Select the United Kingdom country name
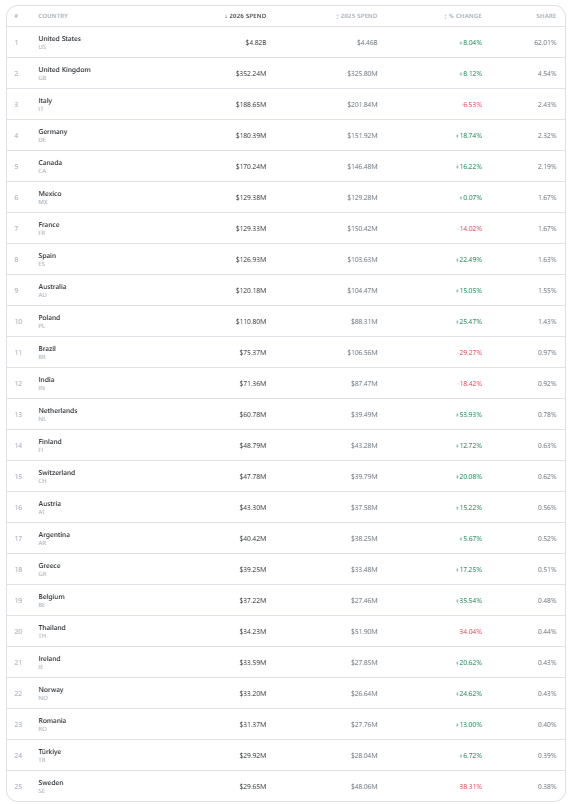Viewport: 573px width, 804px height. pos(64,70)
